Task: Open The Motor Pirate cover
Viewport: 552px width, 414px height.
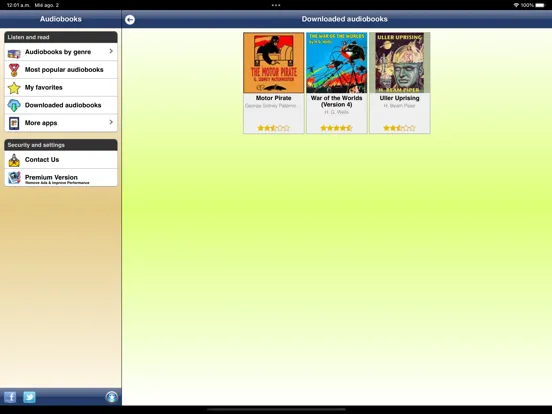Action: (274, 63)
